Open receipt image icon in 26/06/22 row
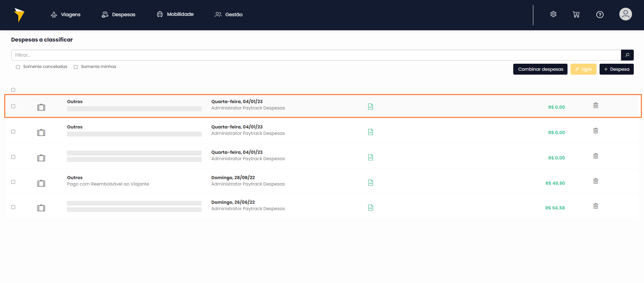This screenshot has width=644, height=283. tap(370, 208)
